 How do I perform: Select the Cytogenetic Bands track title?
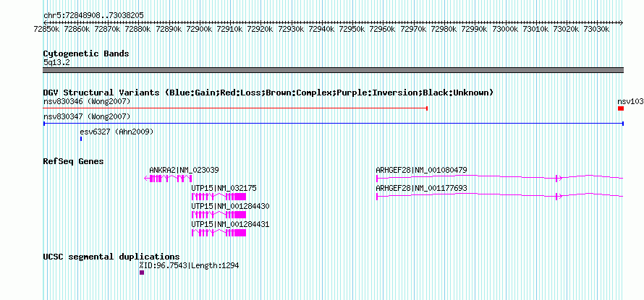tap(86, 53)
